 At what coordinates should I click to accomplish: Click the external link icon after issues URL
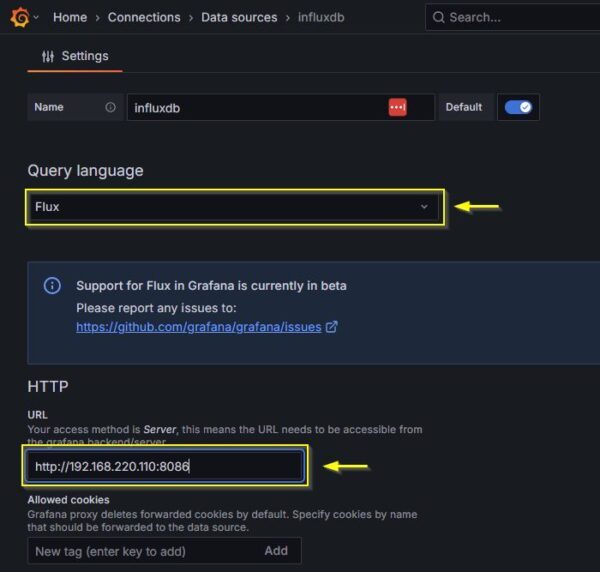pyautogui.click(x=331, y=327)
